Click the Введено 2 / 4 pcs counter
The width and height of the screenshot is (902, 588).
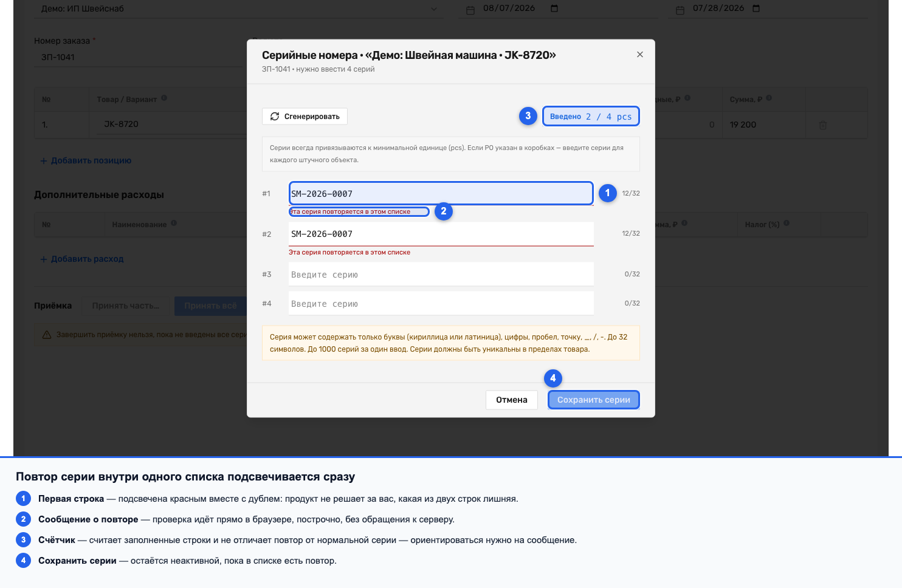[x=591, y=116]
